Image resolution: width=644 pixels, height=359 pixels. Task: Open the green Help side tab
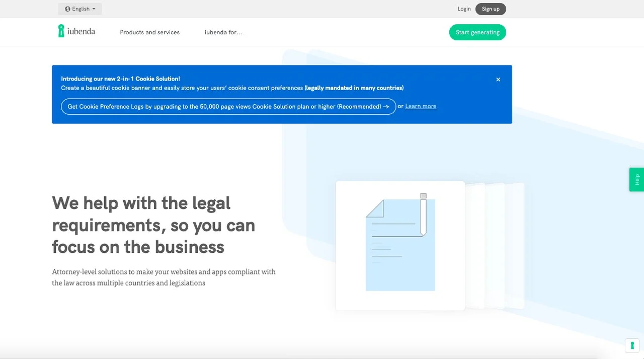[636, 179]
